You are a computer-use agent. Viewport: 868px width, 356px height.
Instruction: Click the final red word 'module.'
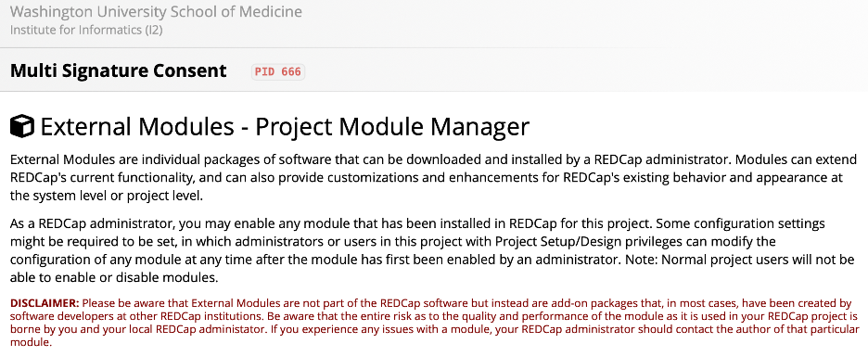(31, 343)
